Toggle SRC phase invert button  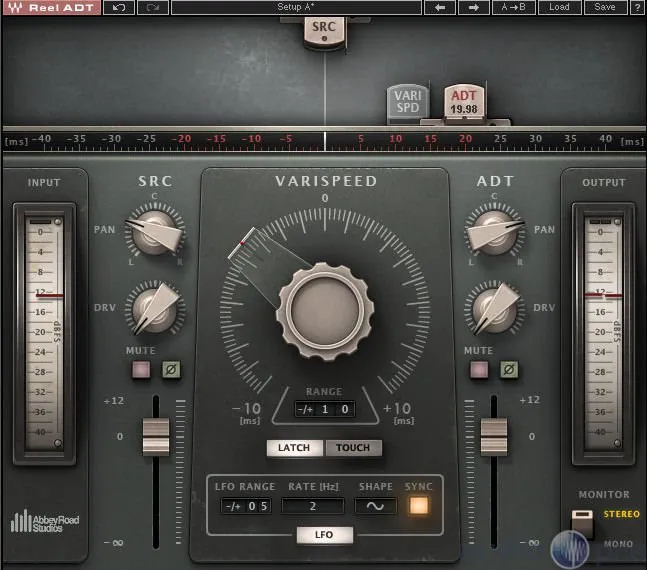(x=171, y=369)
